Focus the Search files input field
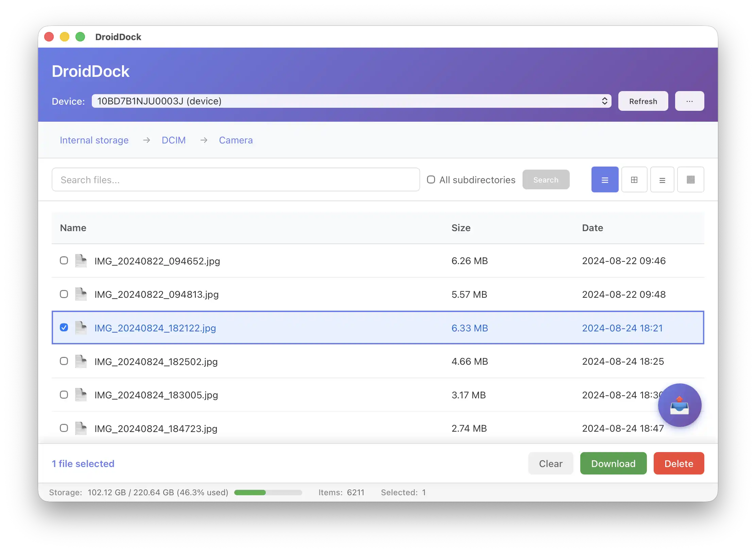Screen dimensions: 756x552 236,180
